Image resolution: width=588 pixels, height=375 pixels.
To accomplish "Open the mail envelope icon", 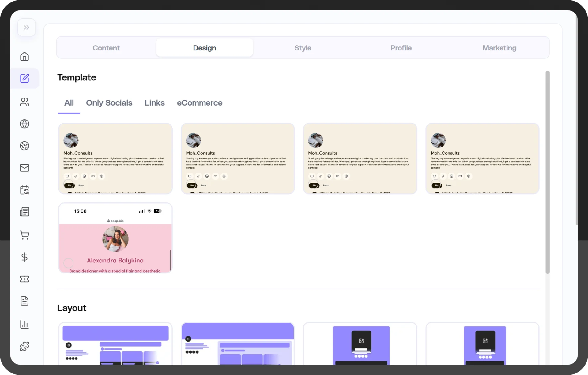I will (x=24, y=168).
